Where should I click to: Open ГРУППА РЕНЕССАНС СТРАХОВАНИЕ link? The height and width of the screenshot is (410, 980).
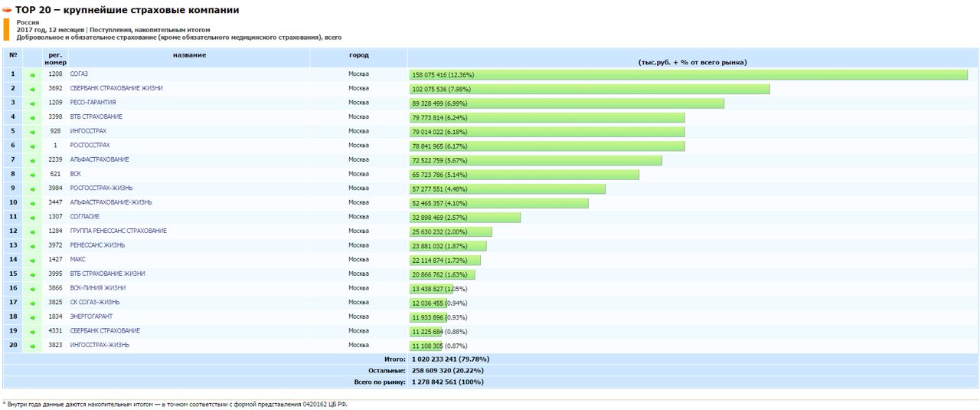tap(119, 231)
